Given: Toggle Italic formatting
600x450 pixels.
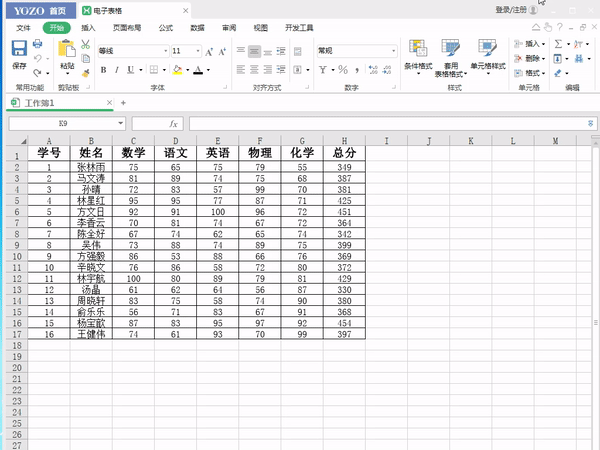Looking at the screenshot, I should pos(117,70).
